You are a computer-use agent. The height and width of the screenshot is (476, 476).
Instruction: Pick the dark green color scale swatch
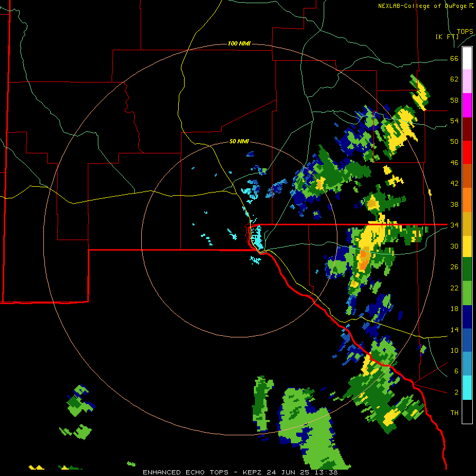(x=467, y=269)
